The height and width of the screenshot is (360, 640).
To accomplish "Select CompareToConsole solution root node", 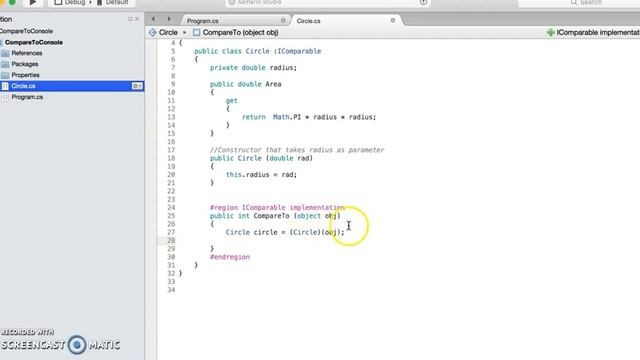I will pos(26,31).
